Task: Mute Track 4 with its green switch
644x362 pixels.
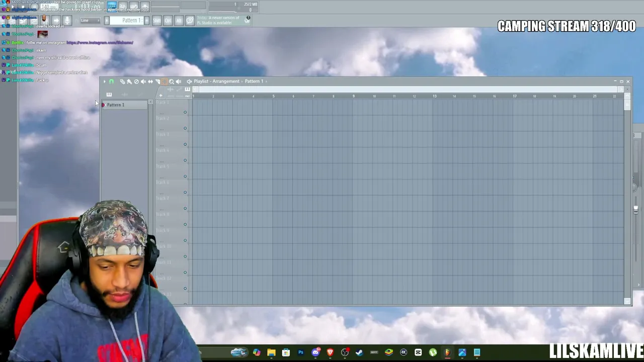Action: [x=185, y=160]
